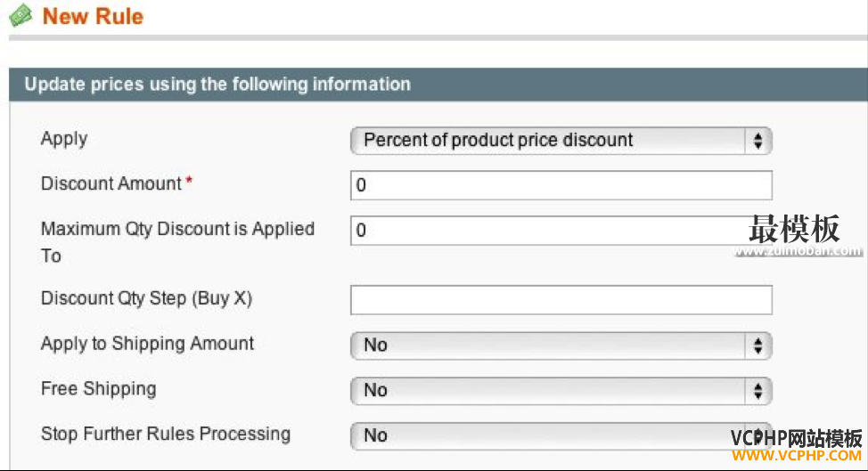Click the green price tag icon beside New Rule

(x=21, y=15)
